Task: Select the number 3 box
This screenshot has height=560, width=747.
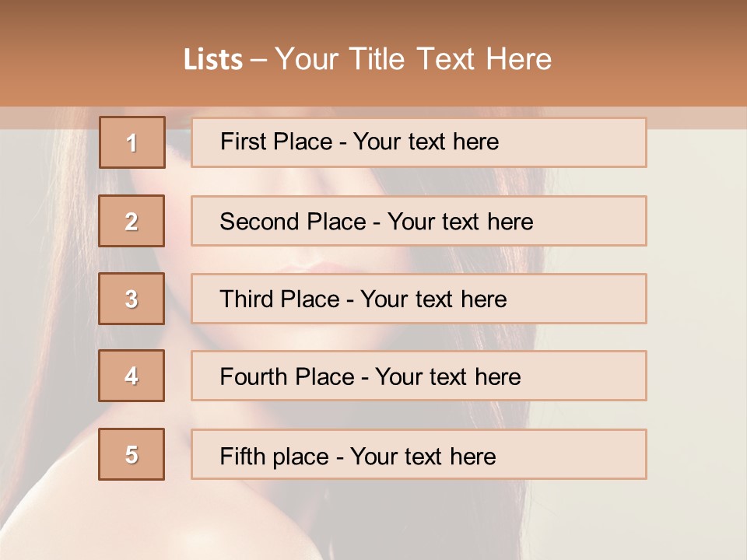Action: pos(132,299)
